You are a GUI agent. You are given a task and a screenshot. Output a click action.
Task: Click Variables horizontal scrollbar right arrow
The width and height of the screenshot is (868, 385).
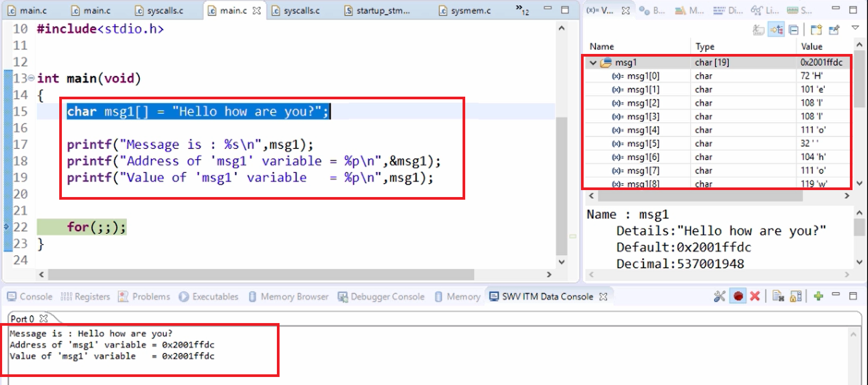pyautogui.click(x=847, y=196)
